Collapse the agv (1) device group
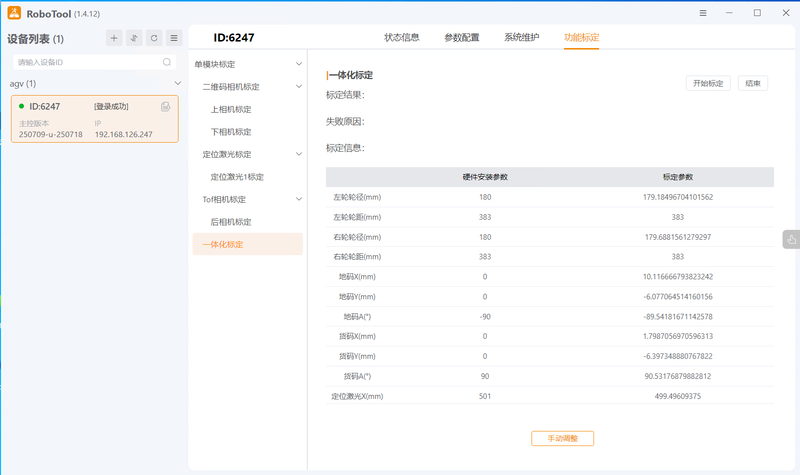The height and width of the screenshot is (475, 800). point(177,84)
